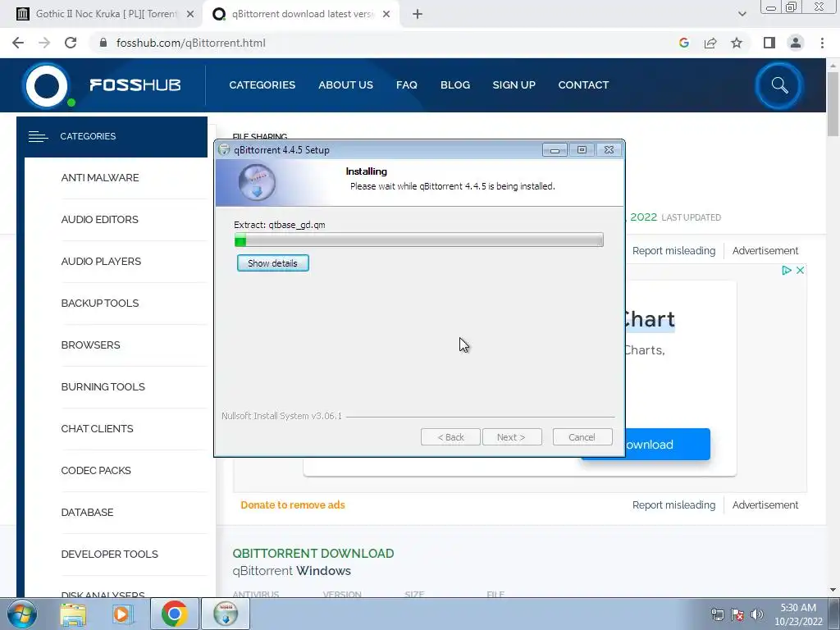Open the ABOUT US nav item
840x630 pixels.
tap(345, 84)
